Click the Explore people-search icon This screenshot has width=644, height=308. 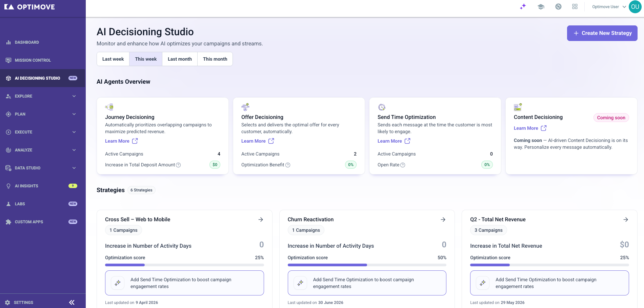(x=8, y=96)
